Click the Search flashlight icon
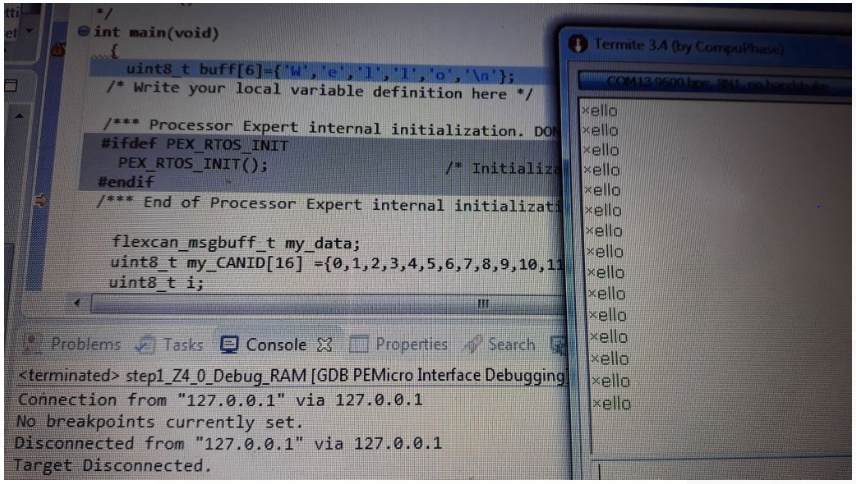The width and height of the screenshot is (856, 484). click(x=472, y=344)
